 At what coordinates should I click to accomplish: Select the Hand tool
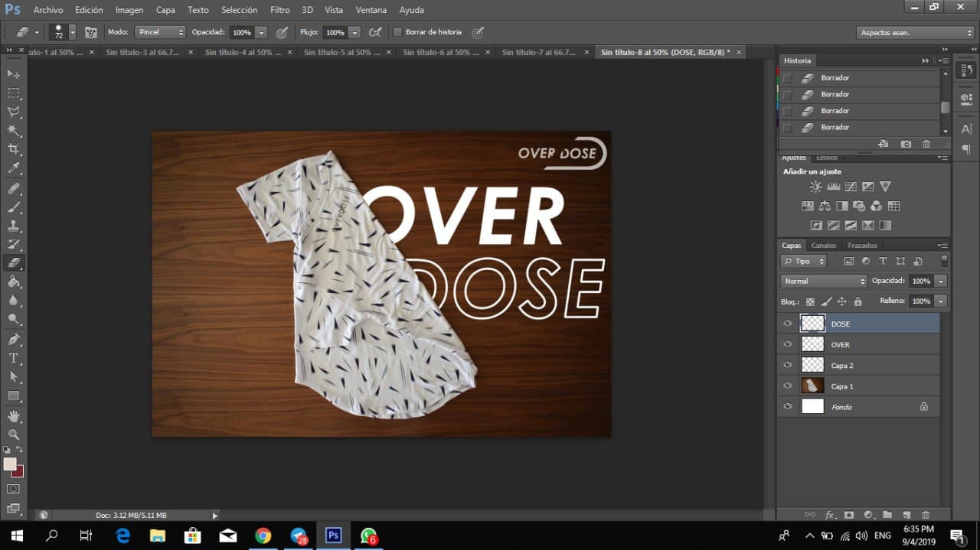[x=14, y=415]
